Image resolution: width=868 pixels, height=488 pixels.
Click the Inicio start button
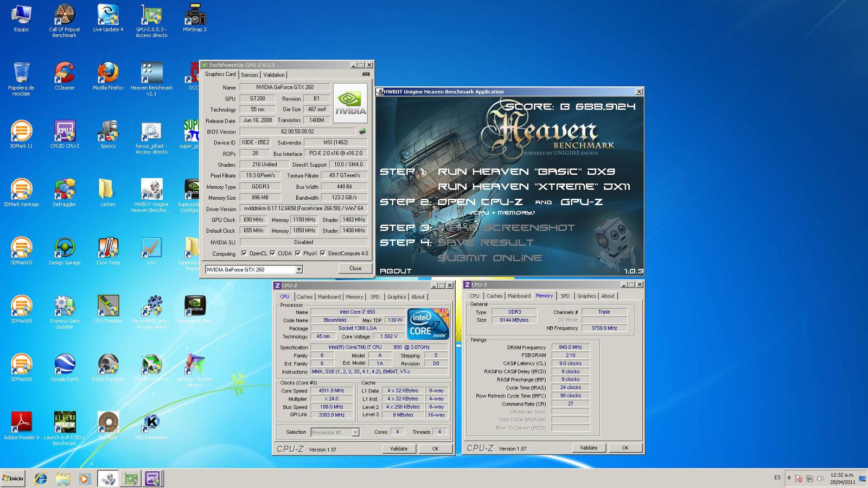click(13, 479)
